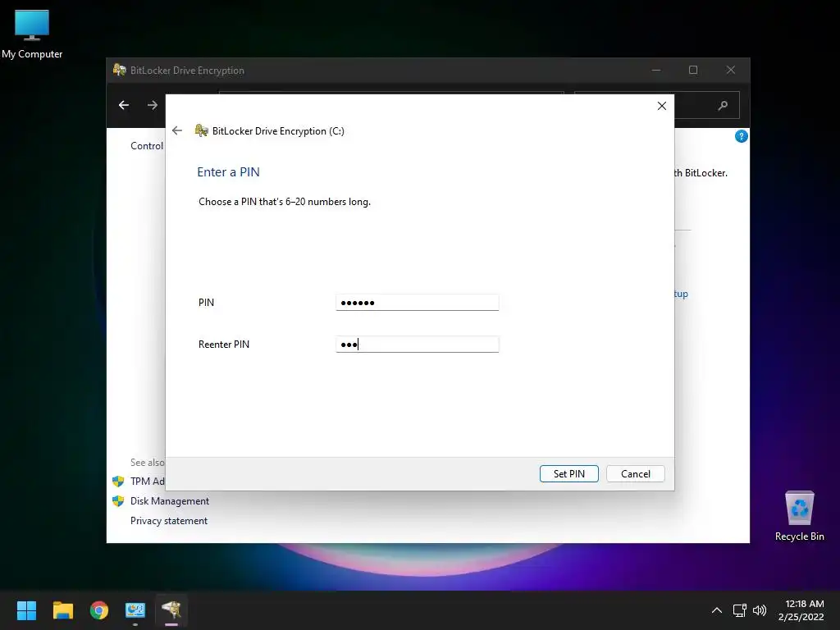The height and width of the screenshot is (630, 840).
Task: Focus the PIN input field
Action: click(418, 302)
